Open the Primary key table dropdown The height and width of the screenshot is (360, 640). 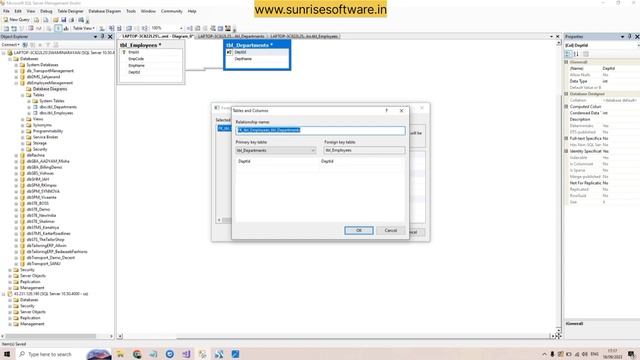point(276,150)
